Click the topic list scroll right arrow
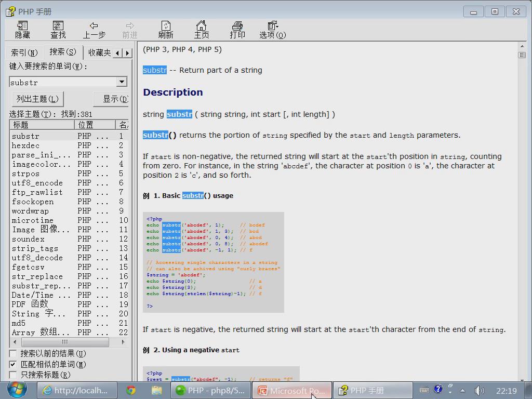 tap(123, 342)
